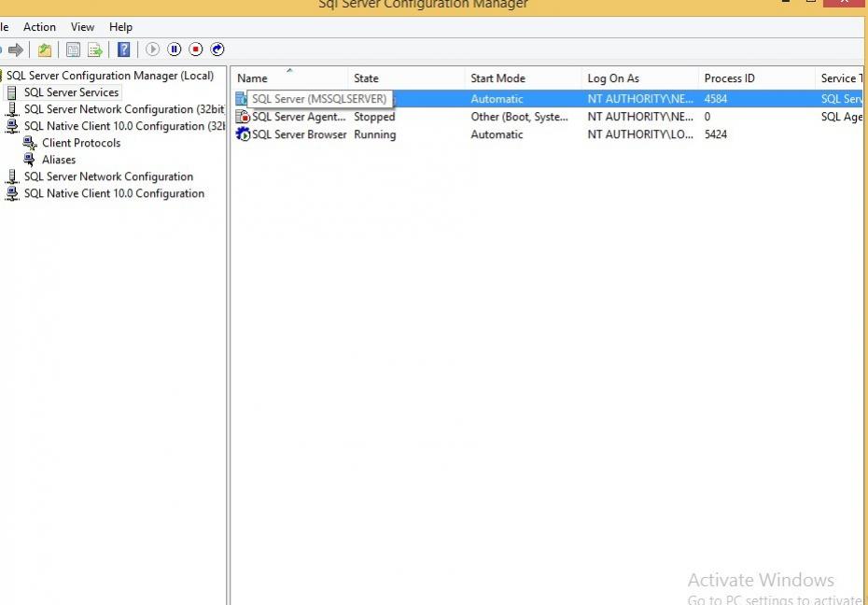Viewport: 868px width, 605px height.
Task: Click NT AUTHORITY\NE... in SQL Server Agent row
Action: point(640,117)
